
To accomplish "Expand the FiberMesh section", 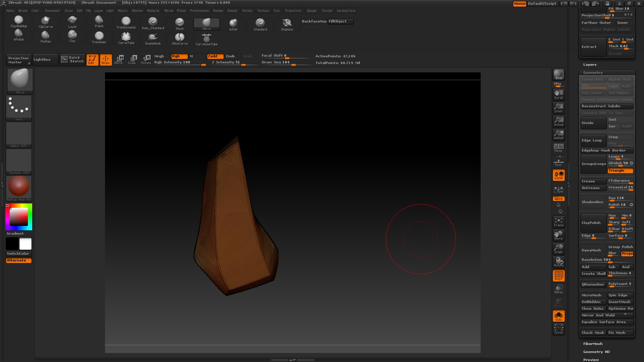I will pyautogui.click(x=593, y=344).
